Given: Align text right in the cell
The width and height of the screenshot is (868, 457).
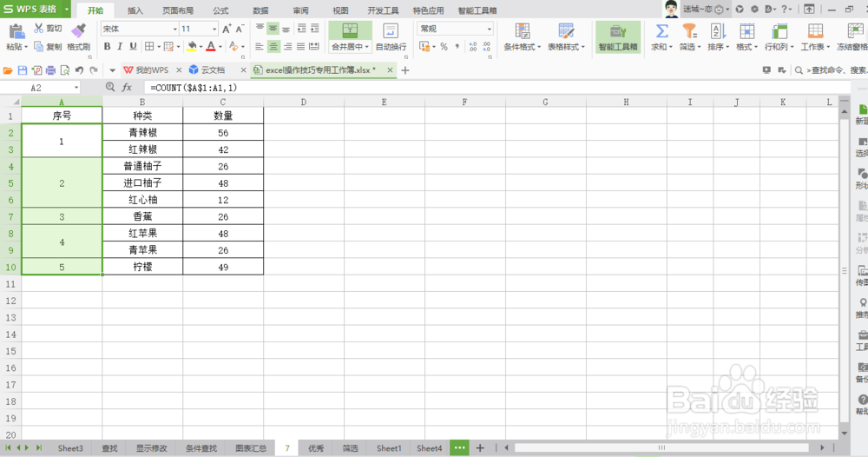Looking at the screenshot, I should (x=287, y=47).
